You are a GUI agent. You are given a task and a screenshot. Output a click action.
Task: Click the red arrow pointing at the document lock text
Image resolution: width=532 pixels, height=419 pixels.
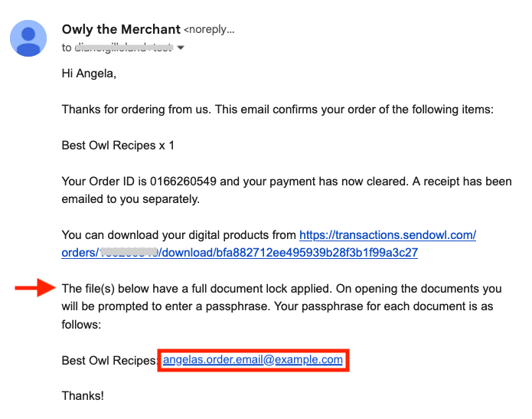click(x=35, y=287)
